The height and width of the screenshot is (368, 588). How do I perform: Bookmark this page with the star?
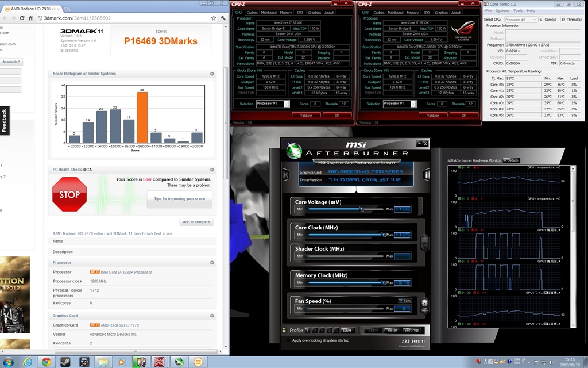(x=214, y=18)
